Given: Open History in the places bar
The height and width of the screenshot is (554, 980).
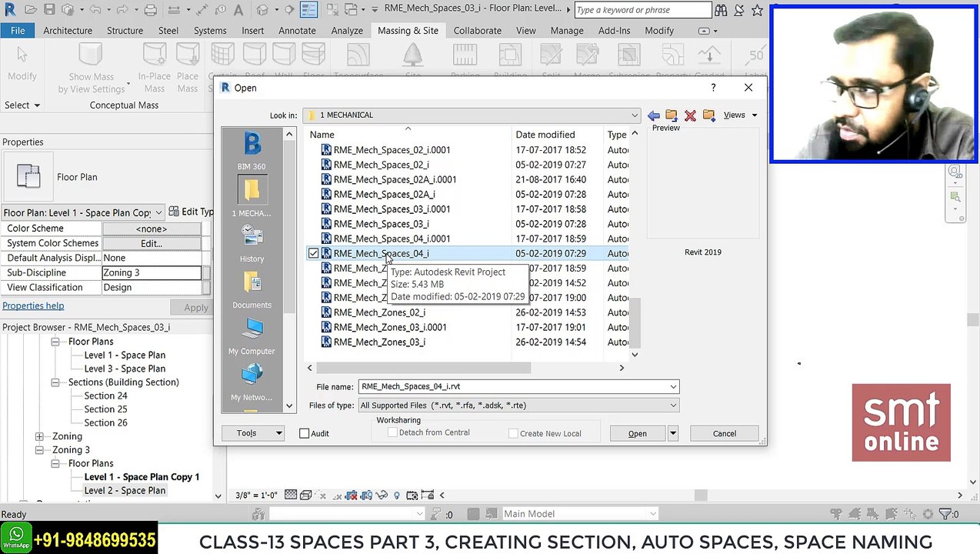Looking at the screenshot, I should pos(252,243).
